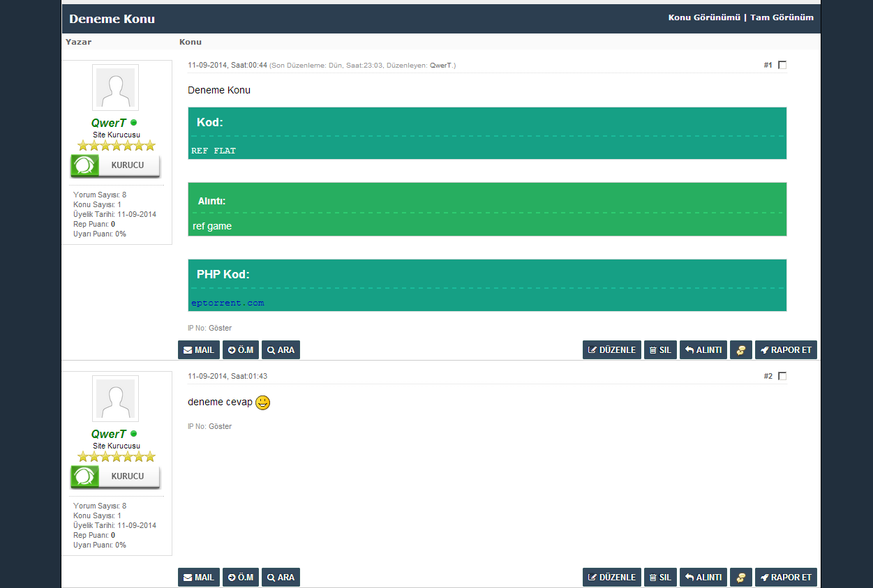Open second post author's avatar image
Screen dimensions: 873x588
click(x=115, y=399)
